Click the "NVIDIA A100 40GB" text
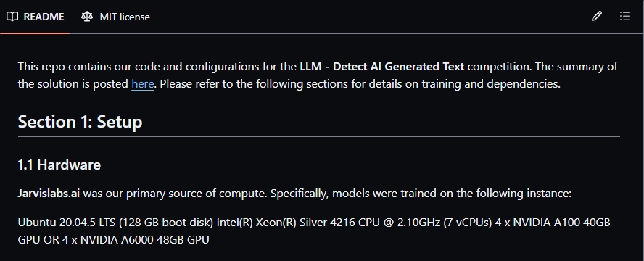This screenshot has width=644, height=261. [562, 223]
